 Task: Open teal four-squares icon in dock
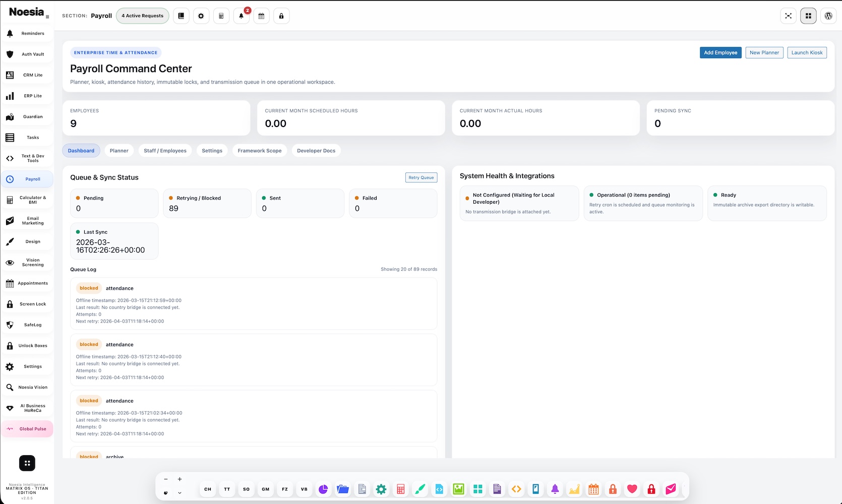(x=478, y=489)
